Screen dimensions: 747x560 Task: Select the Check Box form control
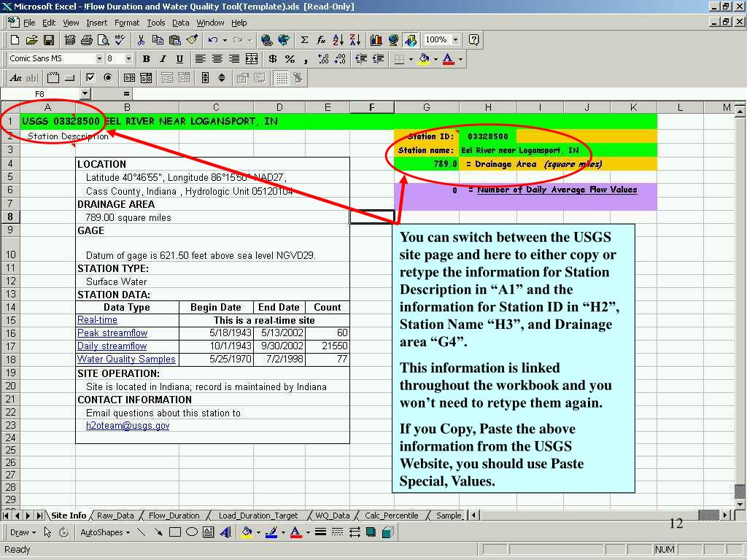(90, 77)
